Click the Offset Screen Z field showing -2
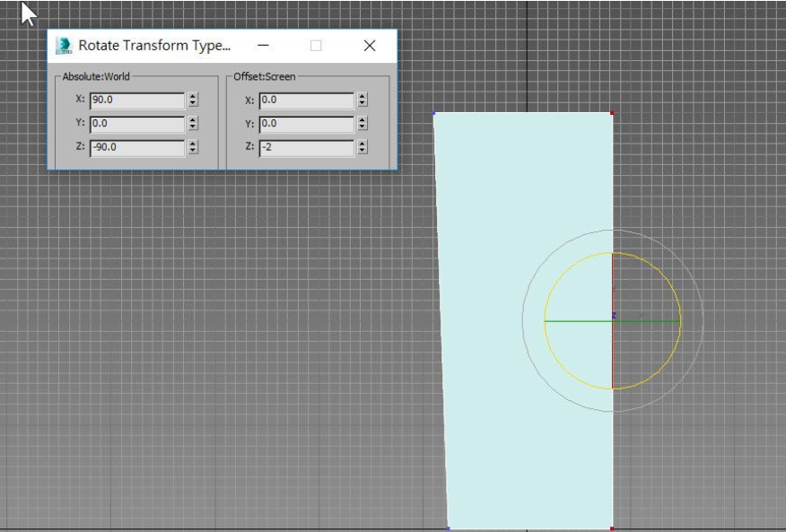Image resolution: width=786 pixels, height=532 pixels. click(307, 147)
